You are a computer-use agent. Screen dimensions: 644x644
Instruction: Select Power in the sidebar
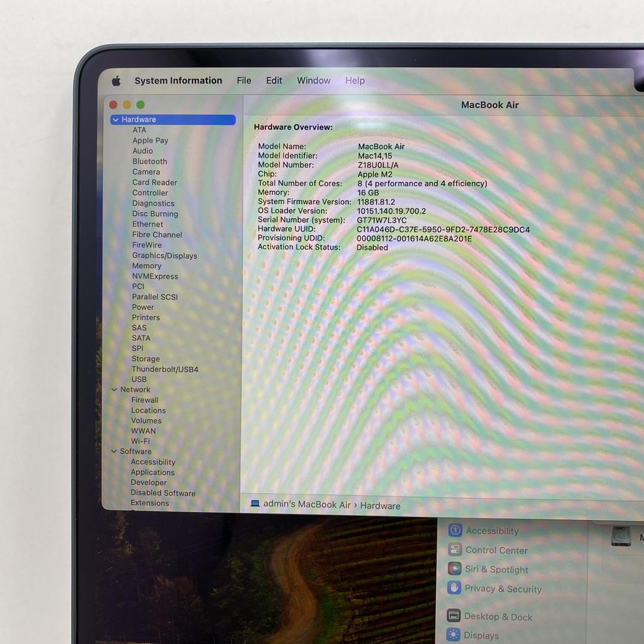pyautogui.click(x=143, y=307)
